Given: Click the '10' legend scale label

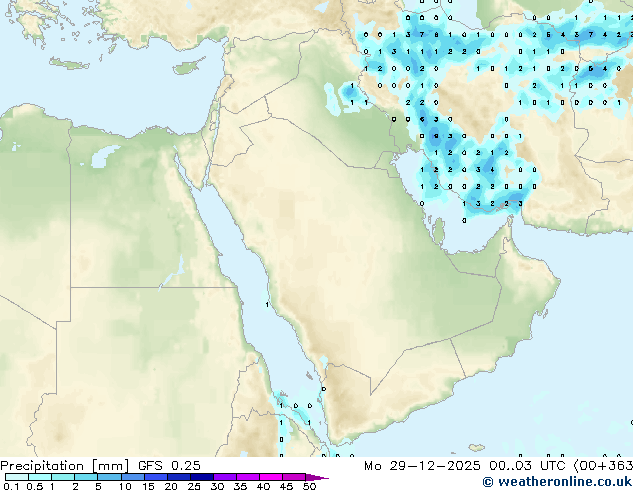Looking at the screenshot, I should (x=125, y=486).
